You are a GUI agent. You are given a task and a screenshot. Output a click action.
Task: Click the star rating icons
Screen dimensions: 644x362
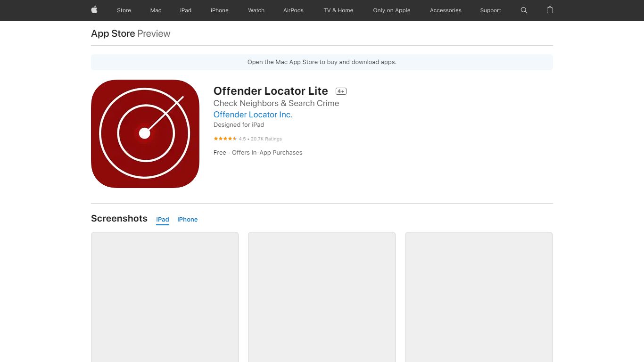[x=225, y=139]
